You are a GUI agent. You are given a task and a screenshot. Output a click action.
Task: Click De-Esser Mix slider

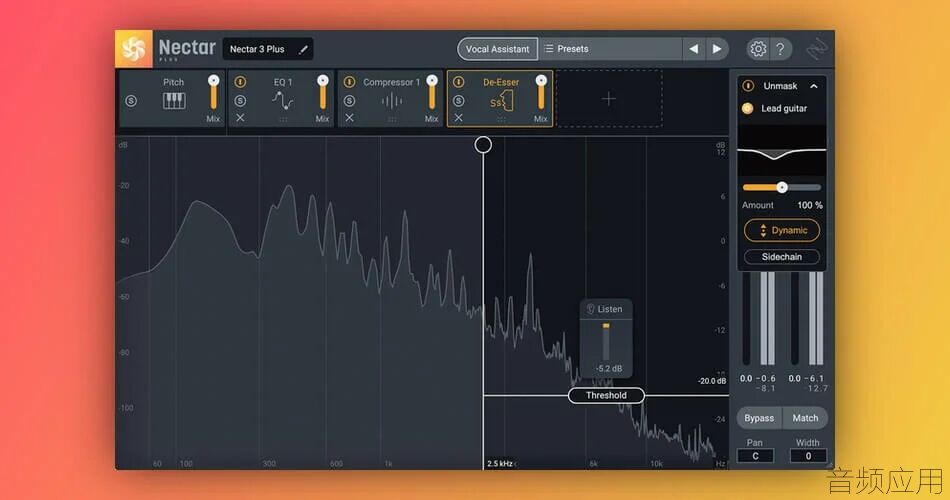pyautogui.click(x=541, y=93)
